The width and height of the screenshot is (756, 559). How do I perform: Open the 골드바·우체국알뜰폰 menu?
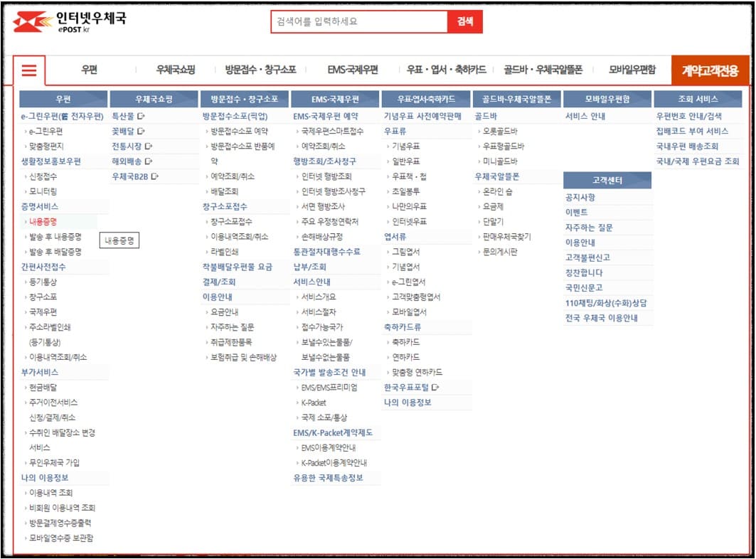coord(540,71)
